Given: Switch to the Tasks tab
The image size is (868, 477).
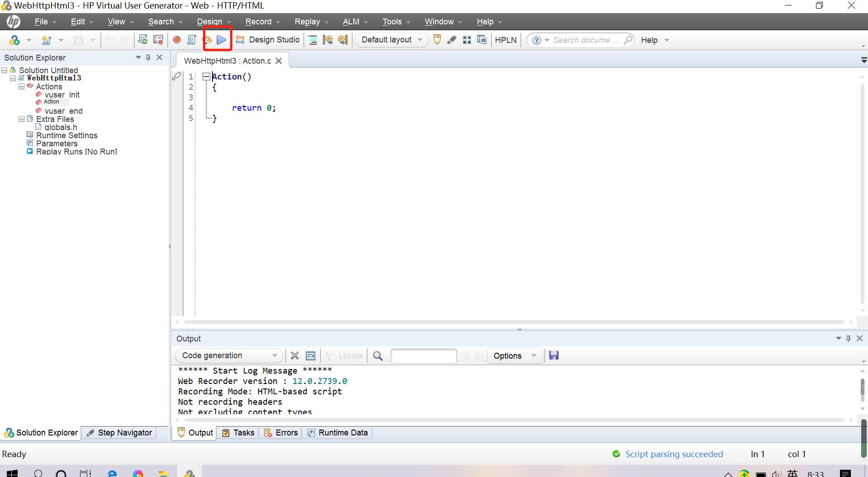Looking at the screenshot, I should click(238, 433).
